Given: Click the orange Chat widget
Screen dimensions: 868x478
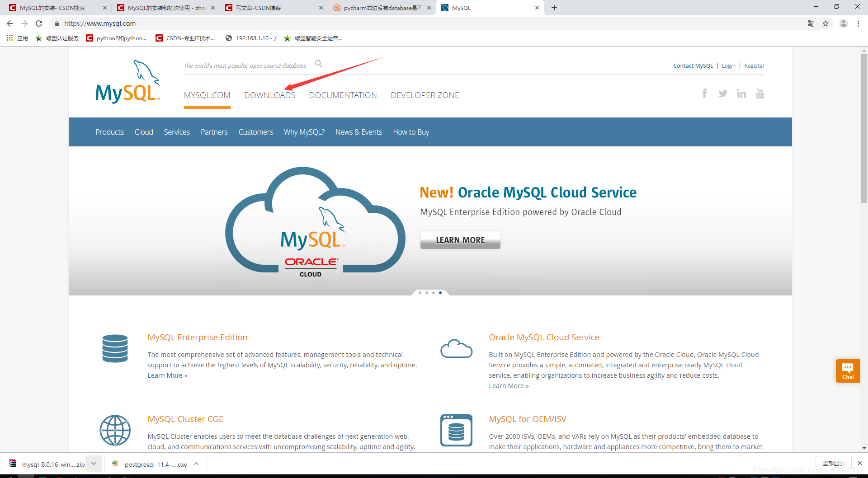Looking at the screenshot, I should [x=848, y=371].
